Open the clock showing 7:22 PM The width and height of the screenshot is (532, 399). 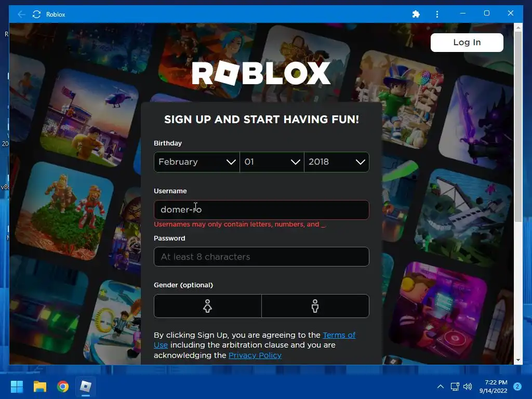click(x=493, y=387)
